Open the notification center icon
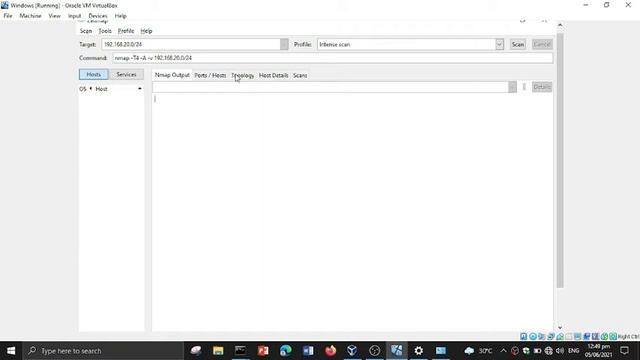Viewport: 640px width, 360px height. click(624, 351)
